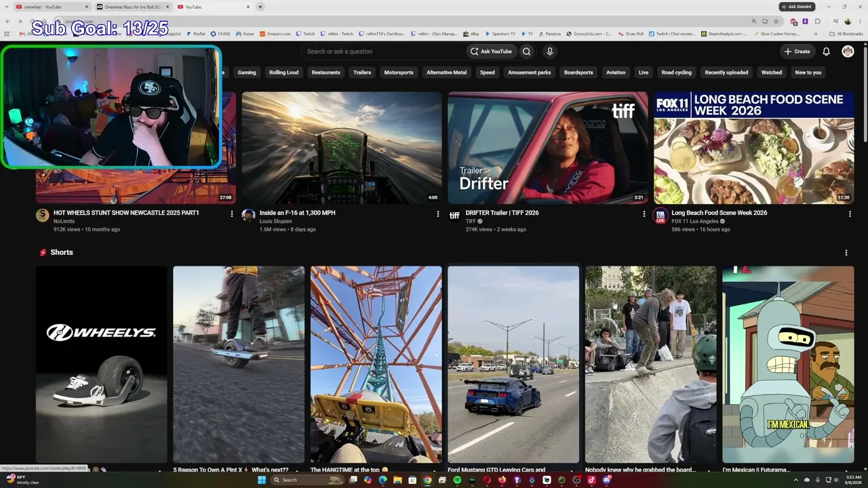Image resolution: width=868 pixels, height=488 pixels.
Task: Open the Windows Start menu
Action: (x=262, y=480)
